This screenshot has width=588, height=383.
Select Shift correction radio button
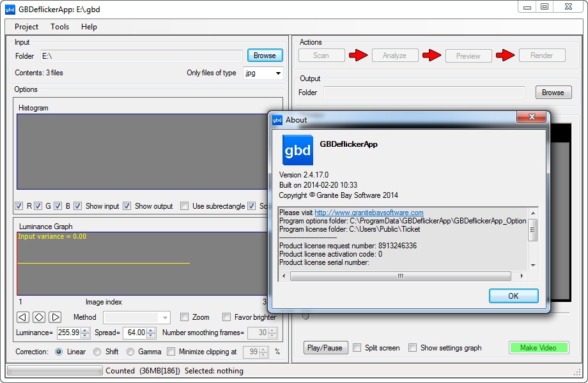pos(97,352)
